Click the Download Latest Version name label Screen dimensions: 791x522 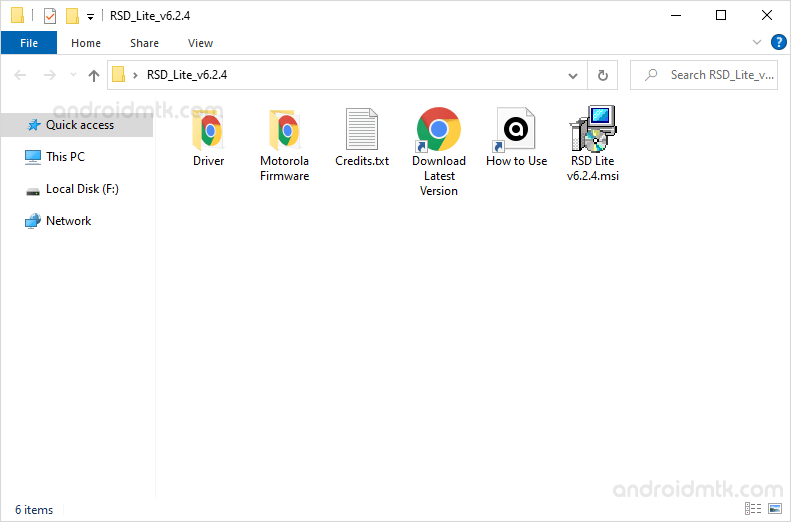pos(439,176)
